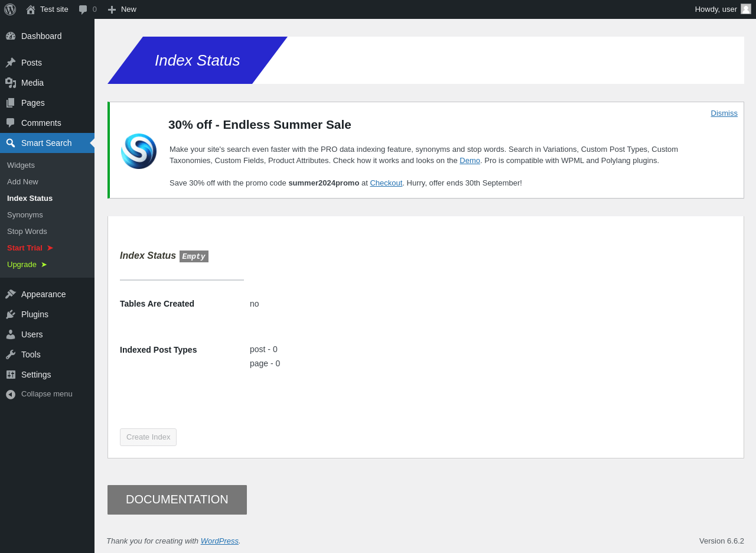The width and height of the screenshot is (756, 553).
Task: Dismiss the Endless Summer Sale notice
Action: [x=724, y=113]
